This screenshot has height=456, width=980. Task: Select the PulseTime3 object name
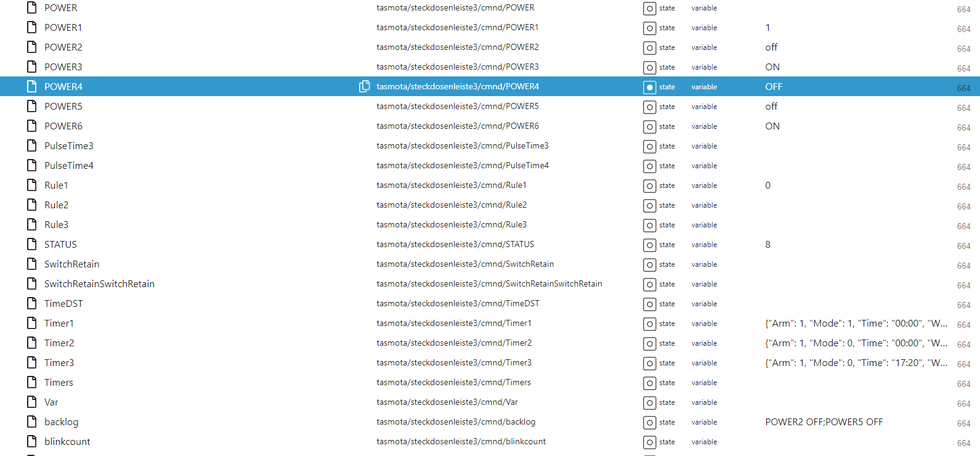(x=69, y=145)
